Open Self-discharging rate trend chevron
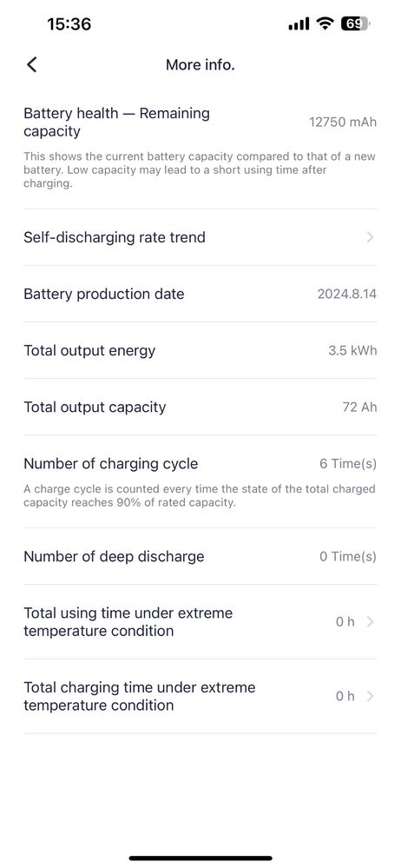Screen dimensions: 401x868 [370, 237]
